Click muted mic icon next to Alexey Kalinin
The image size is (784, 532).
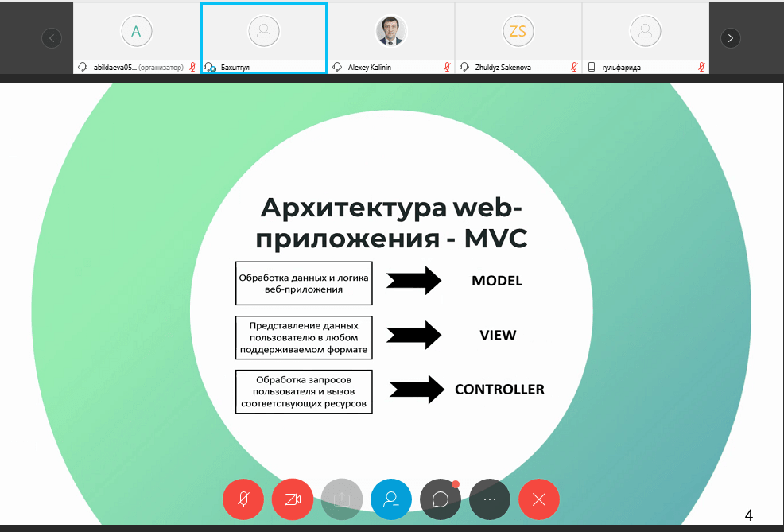pos(447,67)
